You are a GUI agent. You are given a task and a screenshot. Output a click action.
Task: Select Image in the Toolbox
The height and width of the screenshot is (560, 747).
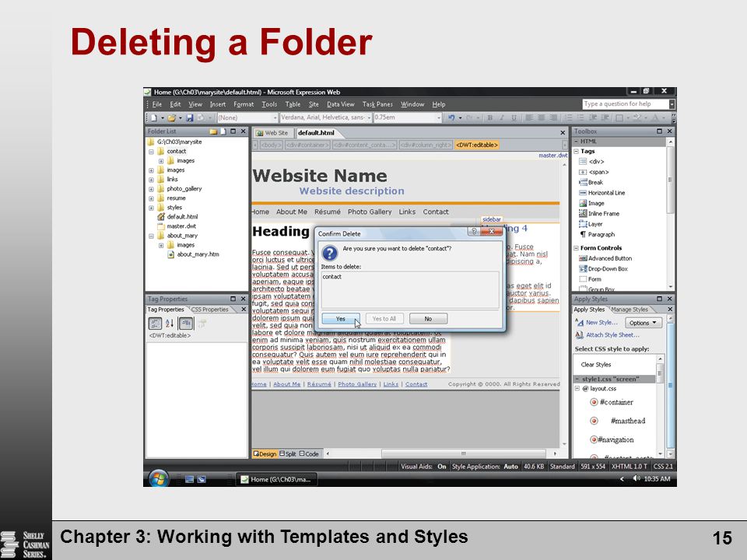[x=591, y=203]
